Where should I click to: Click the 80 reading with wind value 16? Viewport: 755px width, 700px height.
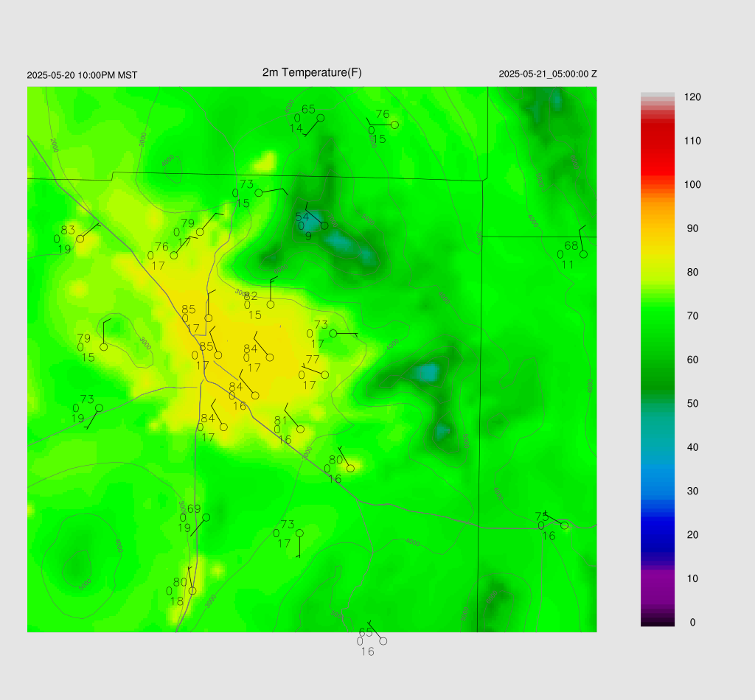pos(336,460)
